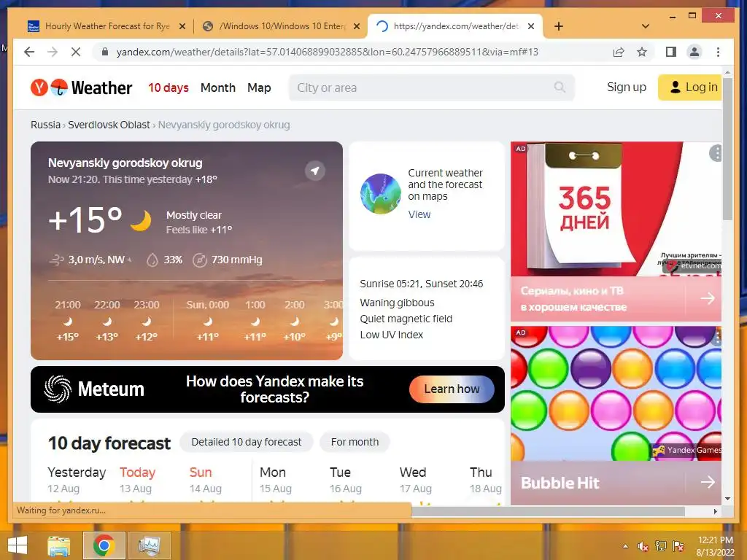Open the Windows Start button
747x560 pixels.
click(x=18, y=545)
